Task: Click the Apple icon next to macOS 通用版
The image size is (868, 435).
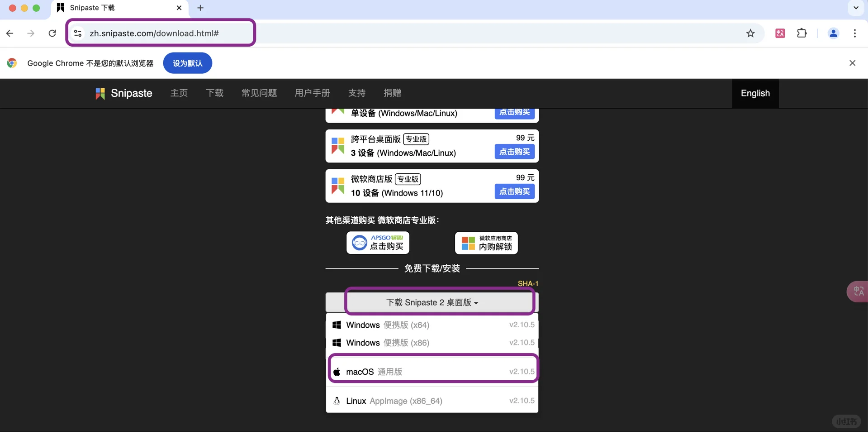Action: click(x=337, y=371)
